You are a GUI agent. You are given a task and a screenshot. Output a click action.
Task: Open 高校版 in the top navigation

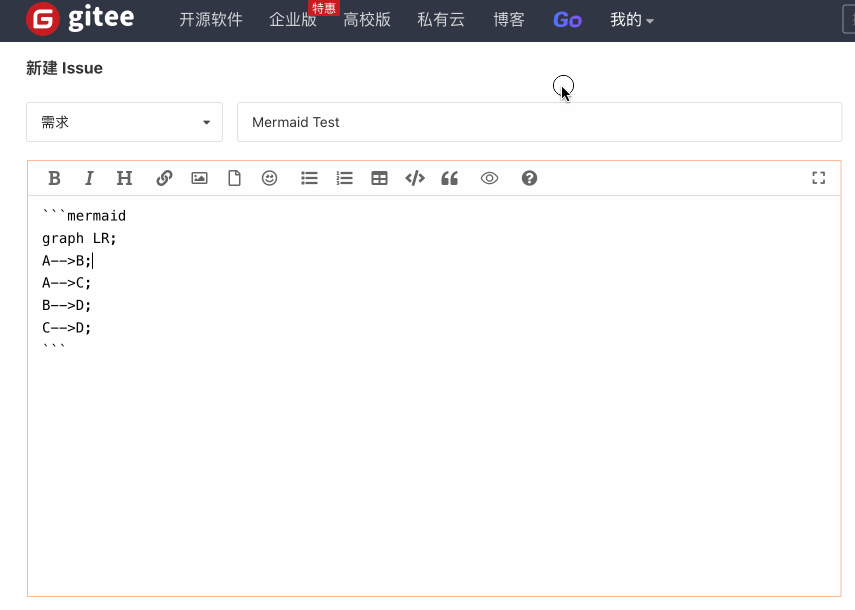click(367, 20)
